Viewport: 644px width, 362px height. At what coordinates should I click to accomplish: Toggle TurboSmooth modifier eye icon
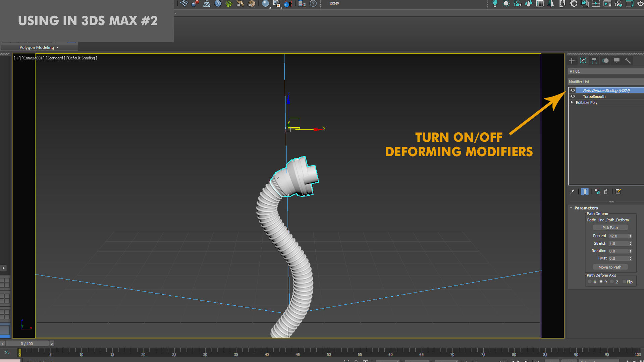573,97
